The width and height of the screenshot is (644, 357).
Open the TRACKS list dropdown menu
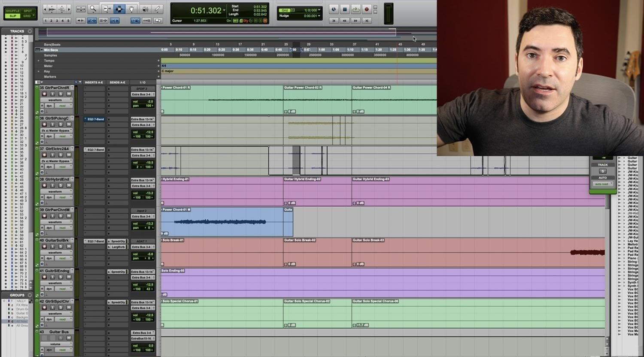click(30, 31)
